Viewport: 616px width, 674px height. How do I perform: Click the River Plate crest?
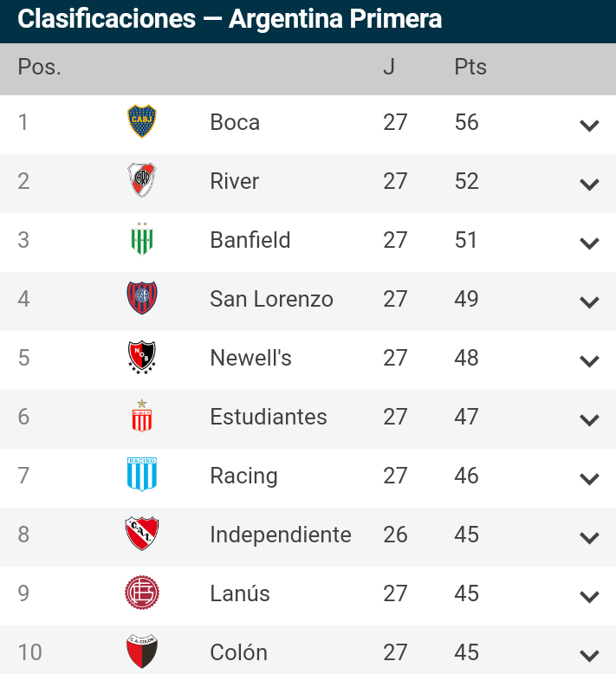142,180
